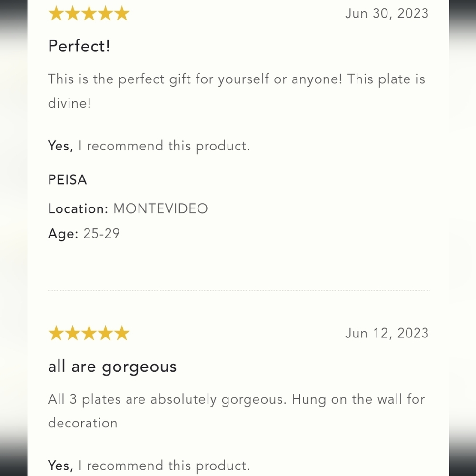Click the first star of the Jun 12 review
Viewport: 476px width, 476px height.
point(56,333)
